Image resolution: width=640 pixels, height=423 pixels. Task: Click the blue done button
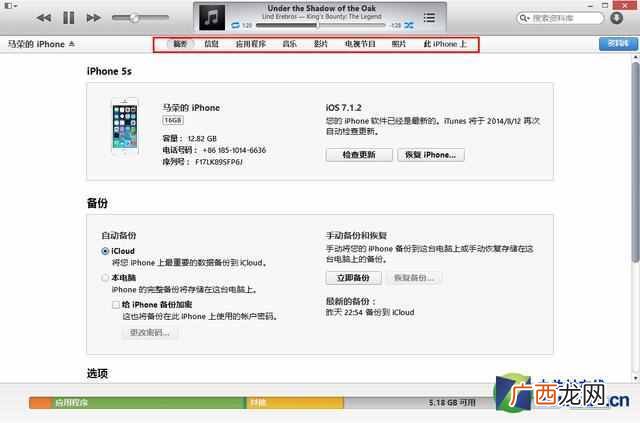coord(618,44)
